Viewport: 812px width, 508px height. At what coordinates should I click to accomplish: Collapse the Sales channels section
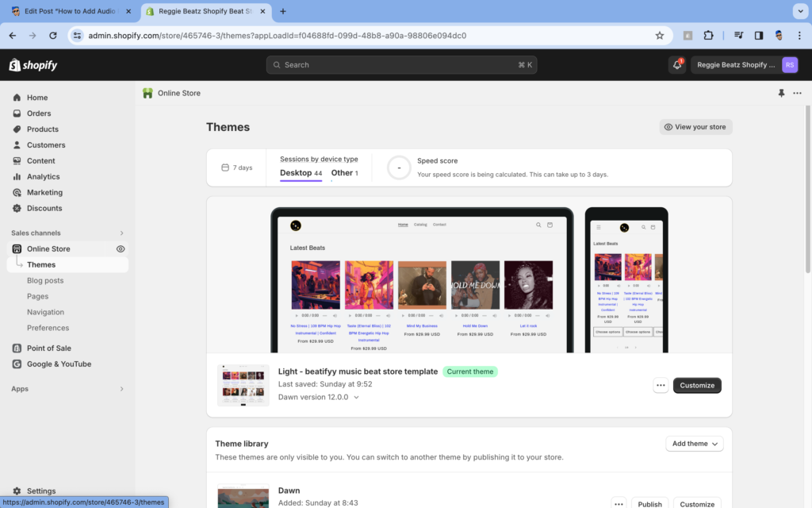[121, 233]
